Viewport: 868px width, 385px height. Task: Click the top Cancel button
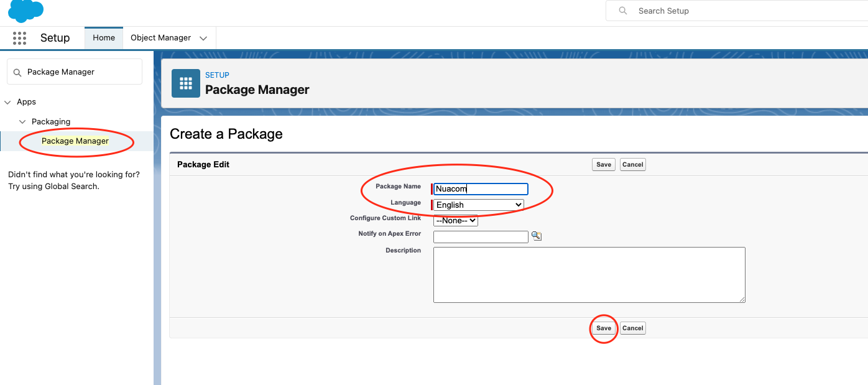(x=633, y=165)
